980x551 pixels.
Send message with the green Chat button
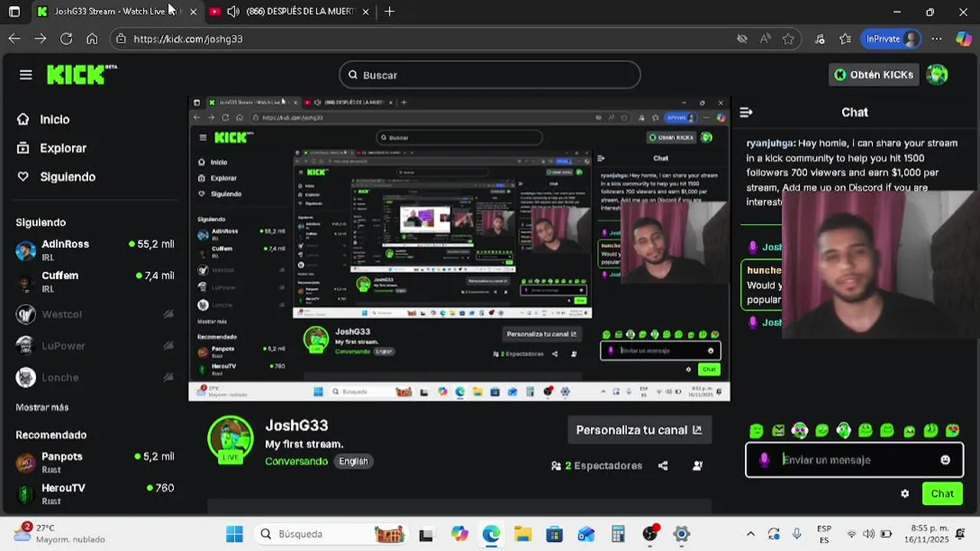click(x=942, y=494)
